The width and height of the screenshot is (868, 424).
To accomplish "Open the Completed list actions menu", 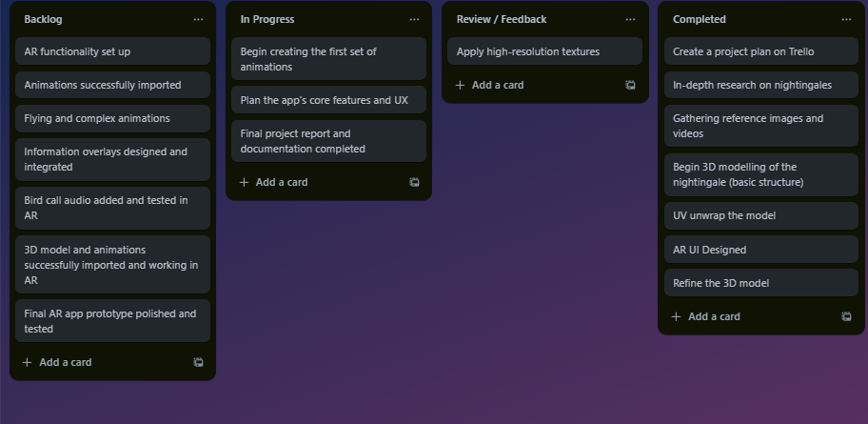I will click(x=846, y=19).
